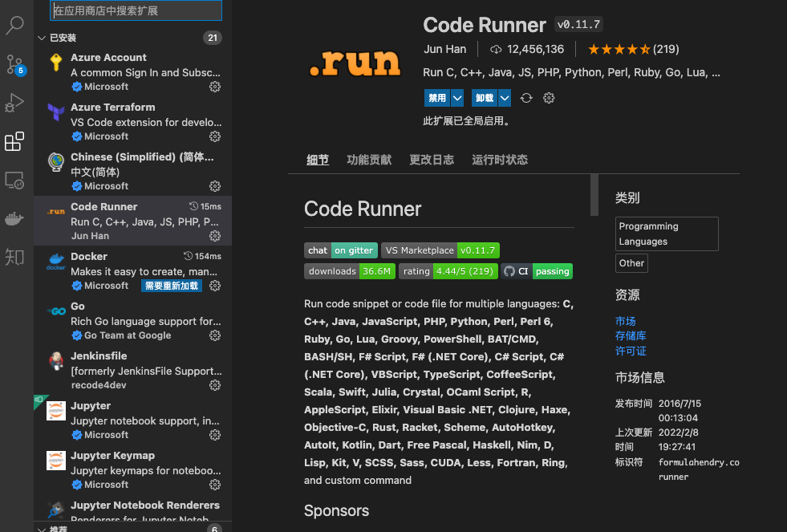Open gear settings for Jupyter Keymap extension

point(215,485)
